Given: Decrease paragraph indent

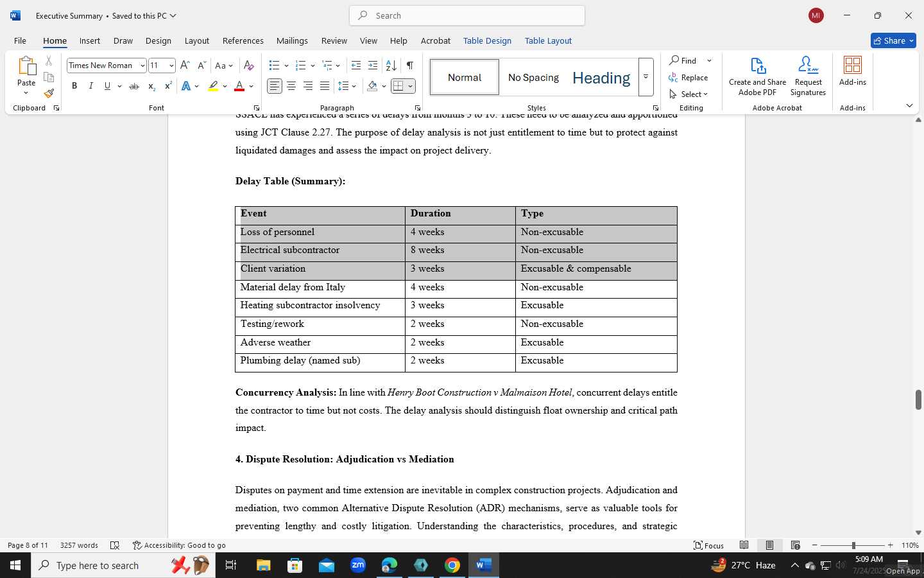Looking at the screenshot, I should click(356, 66).
